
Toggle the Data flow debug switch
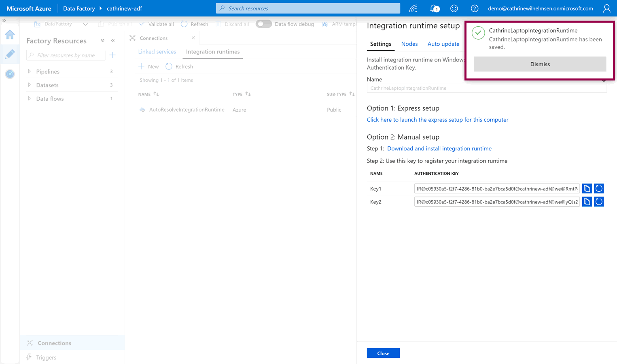click(264, 24)
